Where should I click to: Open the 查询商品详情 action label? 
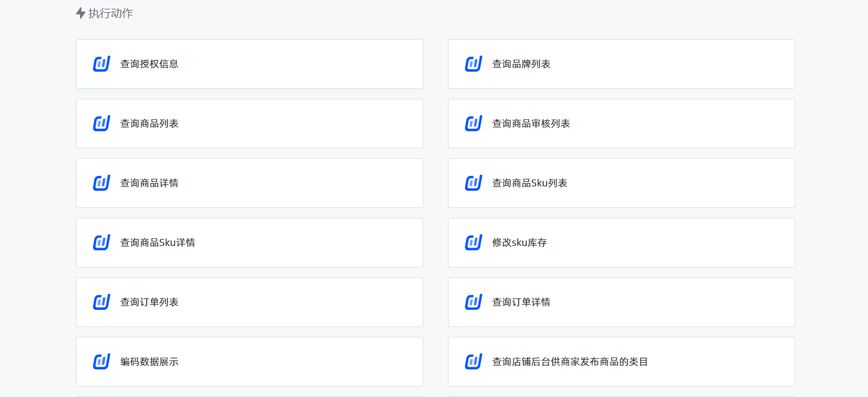[x=149, y=183]
